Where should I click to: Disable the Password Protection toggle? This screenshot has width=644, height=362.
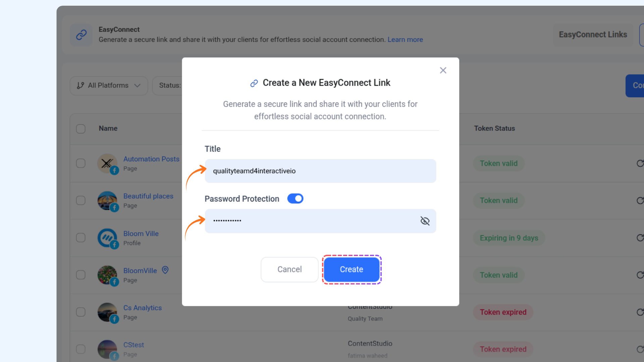pos(295,199)
